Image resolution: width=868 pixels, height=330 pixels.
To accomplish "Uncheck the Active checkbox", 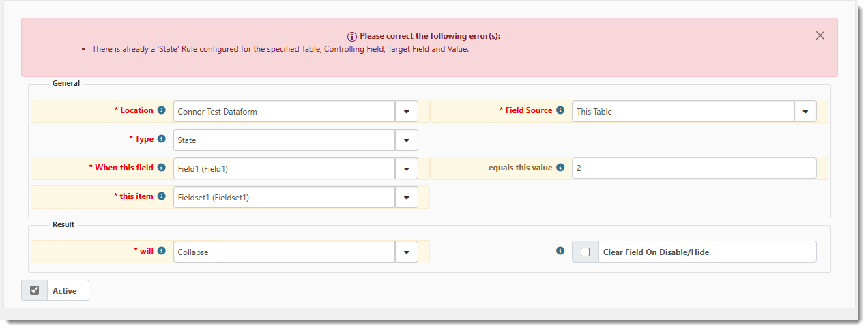I will pyautogui.click(x=35, y=290).
